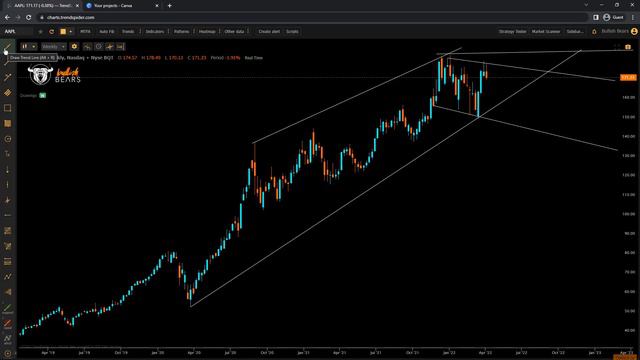Click the camera snapshot icon on chart
This screenshot has width=640, height=360.
point(628,47)
